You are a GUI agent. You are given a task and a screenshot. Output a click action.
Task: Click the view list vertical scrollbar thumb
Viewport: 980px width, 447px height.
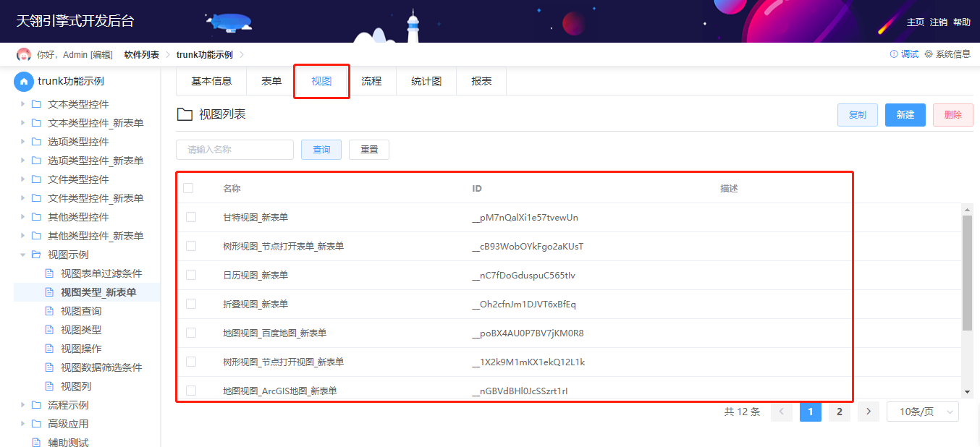click(x=967, y=273)
